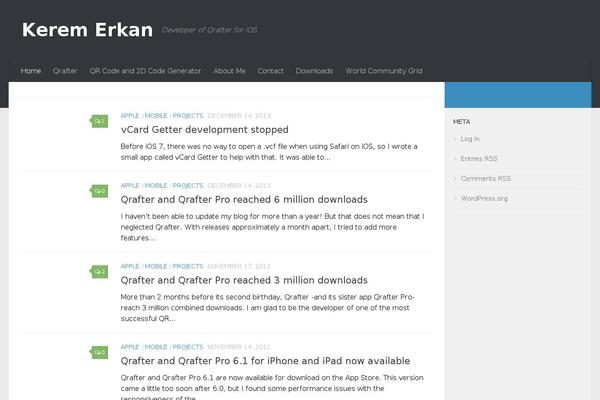600x400 pixels.
Task: Open comment badge for Qrafter 6.1 post
Action: [x=99, y=353]
